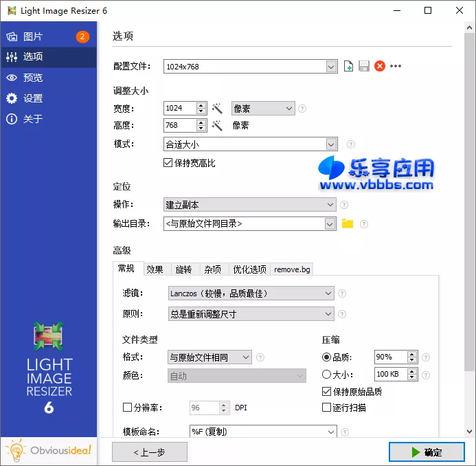Viewport: 476px width, 466px height.
Task: Select the 选项 sidebar item
Action: tap(49, 57)
